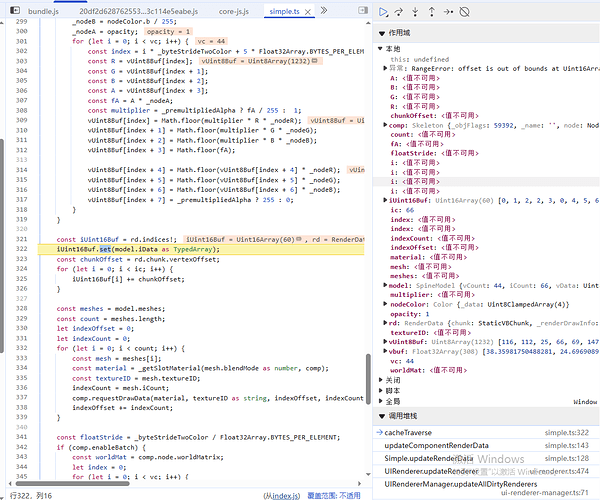Hide the debugger sidebar pane icon
This screenshot has height=500, width=600.
[x=361, y=10]
